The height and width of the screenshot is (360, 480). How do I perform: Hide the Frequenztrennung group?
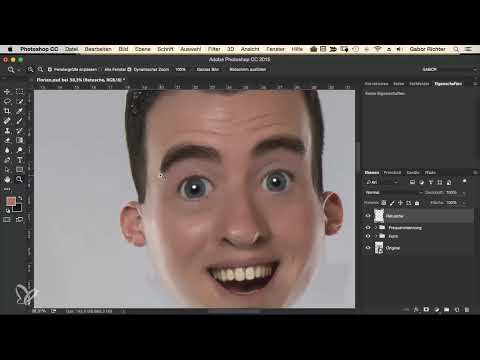point(368,228)
